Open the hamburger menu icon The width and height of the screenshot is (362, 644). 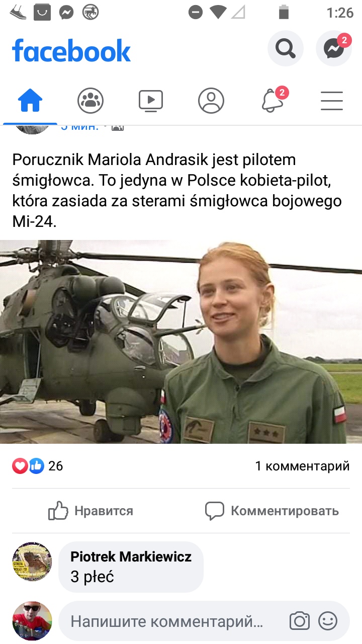tap(332, 101)
